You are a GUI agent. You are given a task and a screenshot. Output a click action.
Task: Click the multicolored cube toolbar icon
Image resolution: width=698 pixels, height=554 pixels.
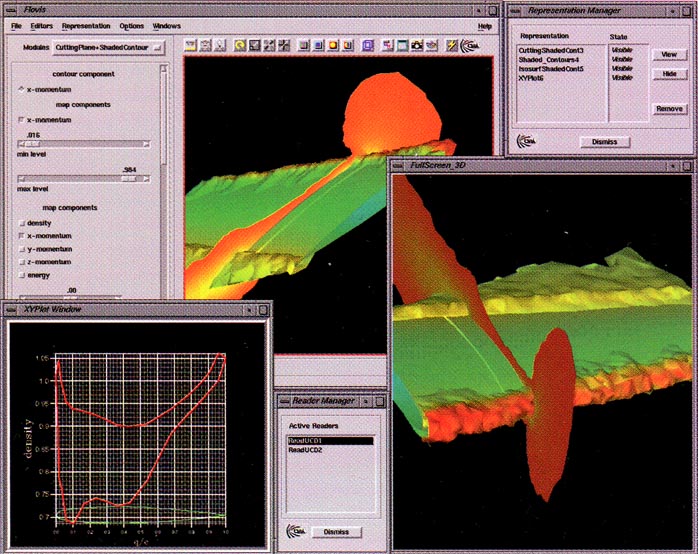[304, 45]
